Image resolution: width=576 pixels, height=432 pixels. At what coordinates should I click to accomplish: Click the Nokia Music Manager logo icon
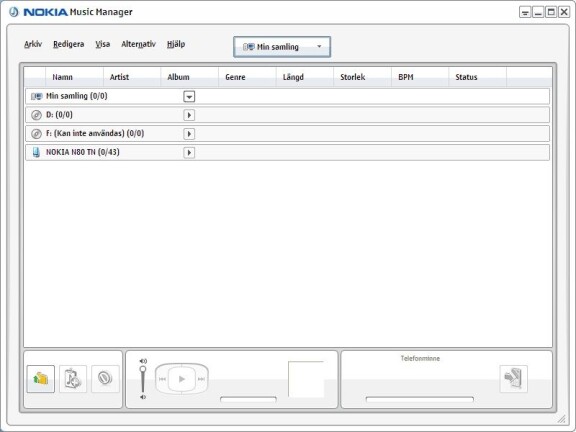click(x=14, y=12)
